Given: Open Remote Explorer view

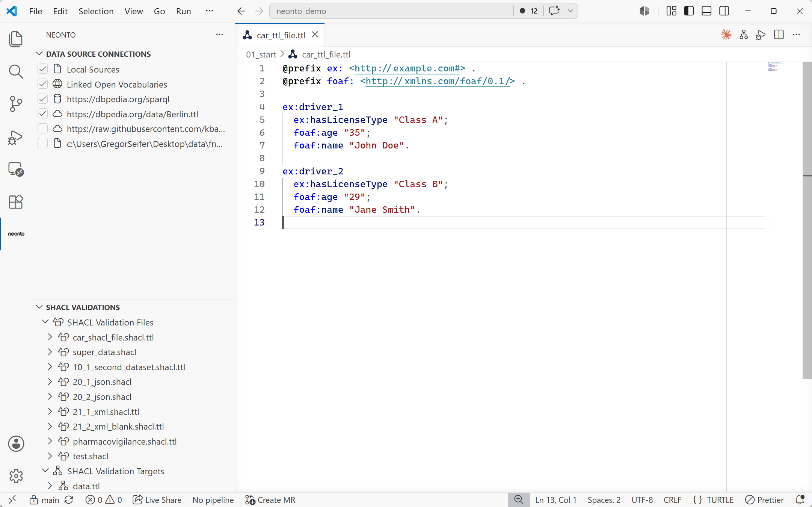Looking at the screenshot, I should 16,169.
